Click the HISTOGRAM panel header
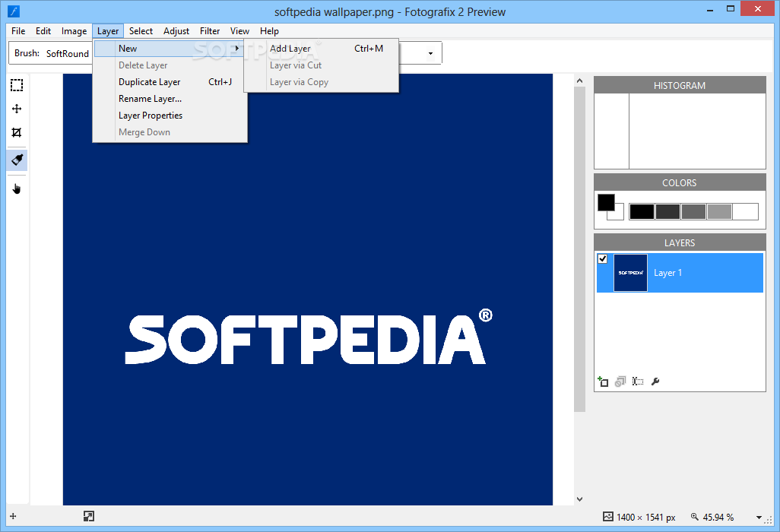780x532 pixels. click(x=680, y=85)
